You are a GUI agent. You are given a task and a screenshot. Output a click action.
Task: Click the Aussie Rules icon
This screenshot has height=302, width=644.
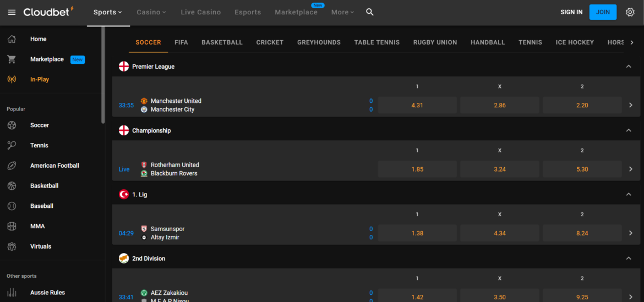12,293
